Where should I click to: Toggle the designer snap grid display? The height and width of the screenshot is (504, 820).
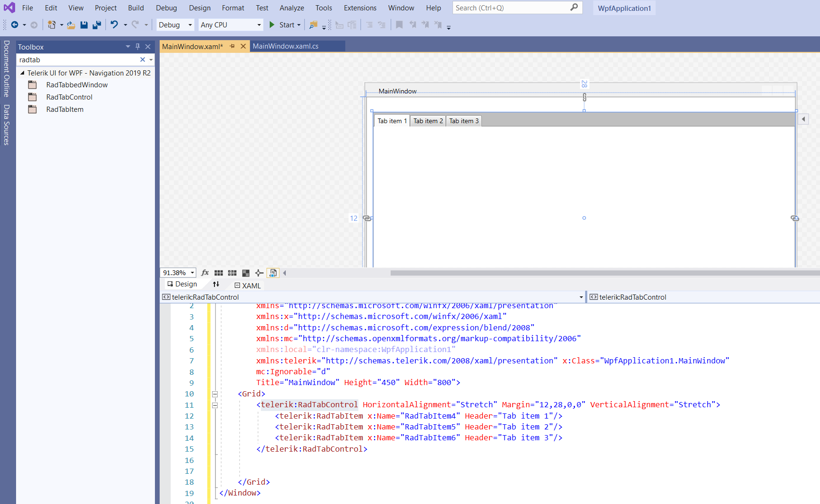[x=218, y=273]
